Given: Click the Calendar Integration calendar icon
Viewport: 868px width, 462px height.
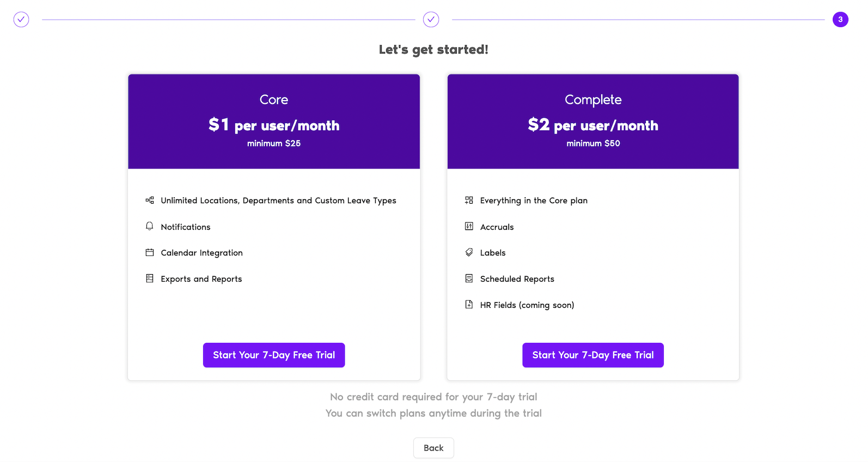Looking at the screenshot, I should (x=150, y=252).
